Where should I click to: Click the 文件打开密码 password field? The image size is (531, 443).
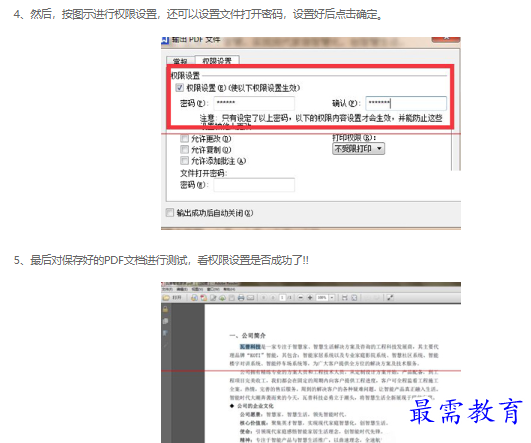(x=254, y=185)
